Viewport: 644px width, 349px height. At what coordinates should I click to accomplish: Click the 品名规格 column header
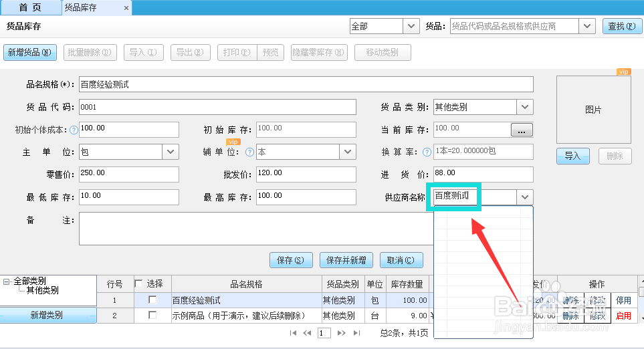(246, 284)
